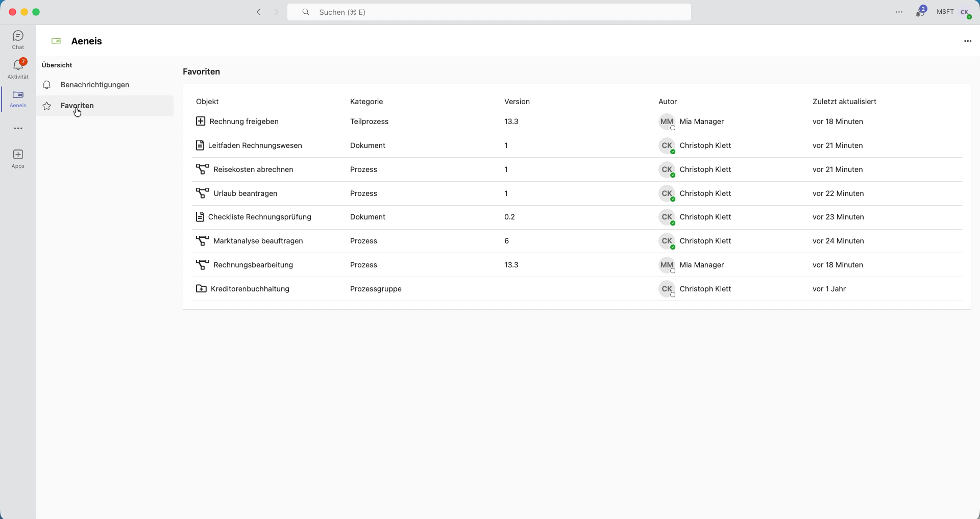This screenshot has height=519, width=980.
Task: Click the Teilprozess icon beside Rechnung freigeben
Action: (x=201, y=121)
